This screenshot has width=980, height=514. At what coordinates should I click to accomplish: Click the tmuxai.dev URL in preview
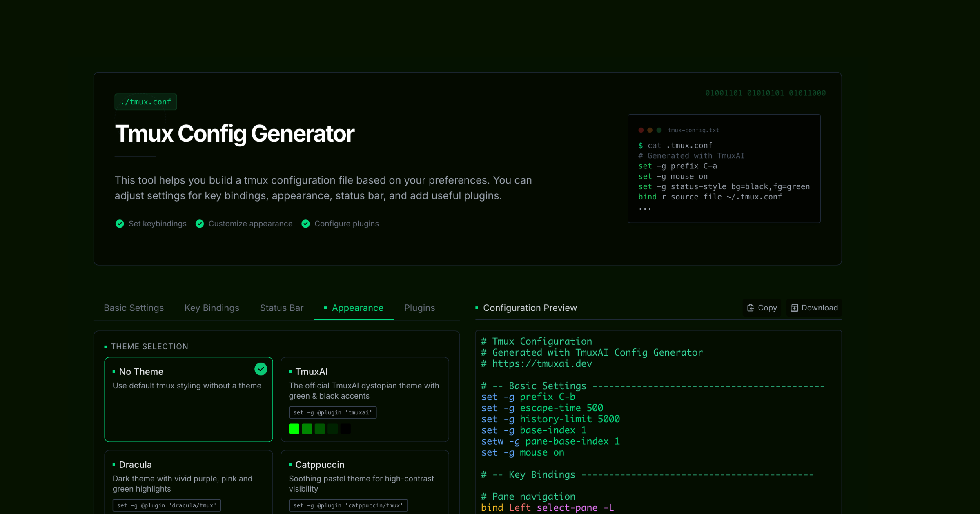(x=542, y=363)
